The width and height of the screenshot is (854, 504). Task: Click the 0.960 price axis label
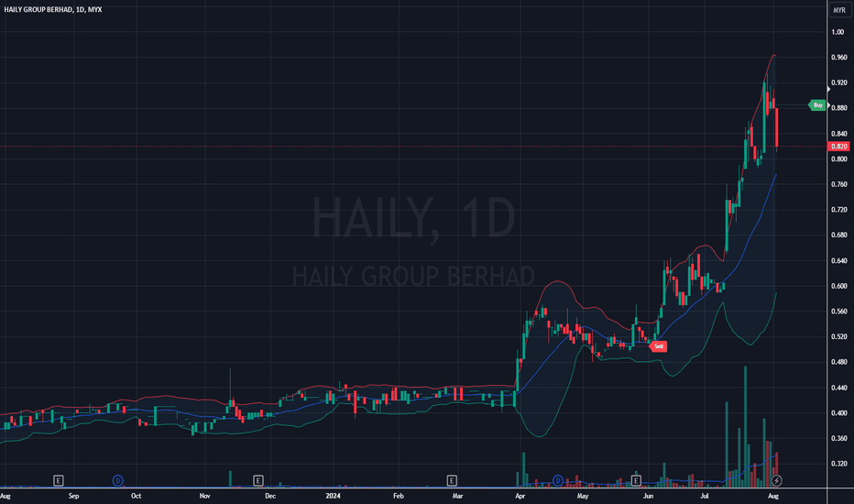(x=838, y=57)
